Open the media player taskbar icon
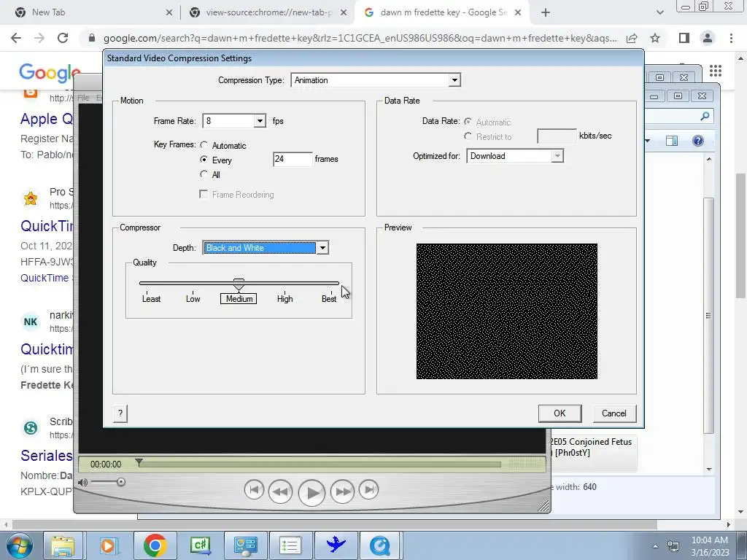This screenshot has width=747, height=560. tap(109, 545)
